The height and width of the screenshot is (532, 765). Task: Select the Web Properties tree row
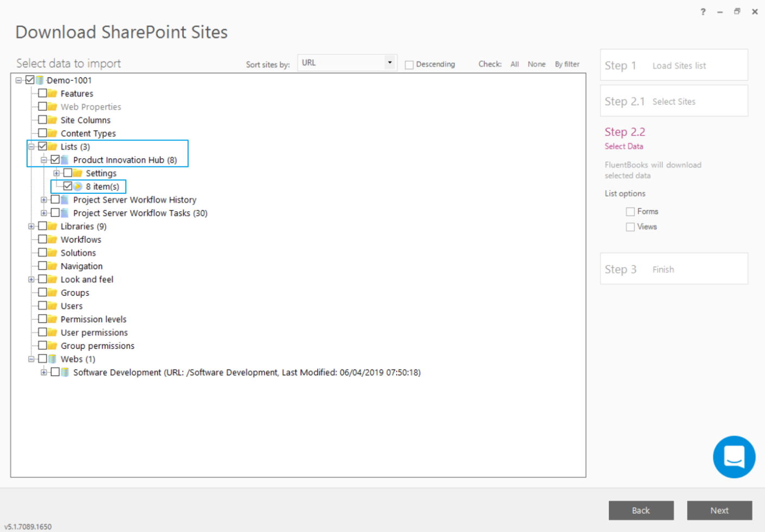pos(91,107)
